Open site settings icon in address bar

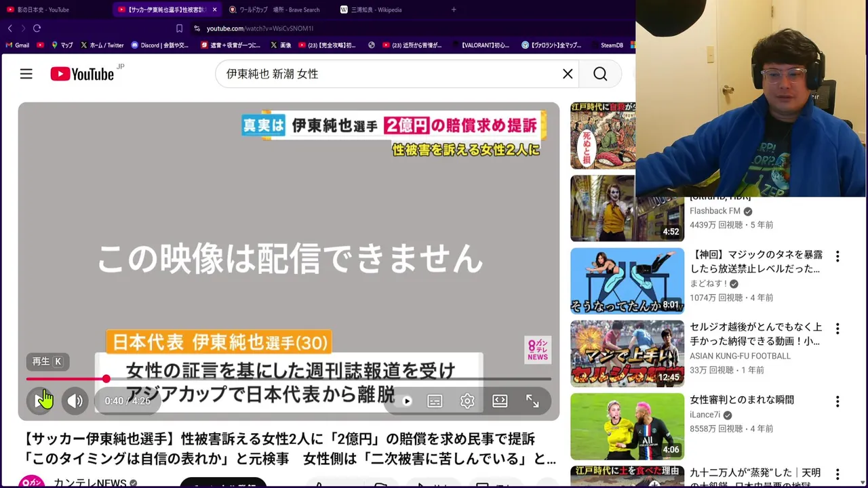tap(197, 28)
